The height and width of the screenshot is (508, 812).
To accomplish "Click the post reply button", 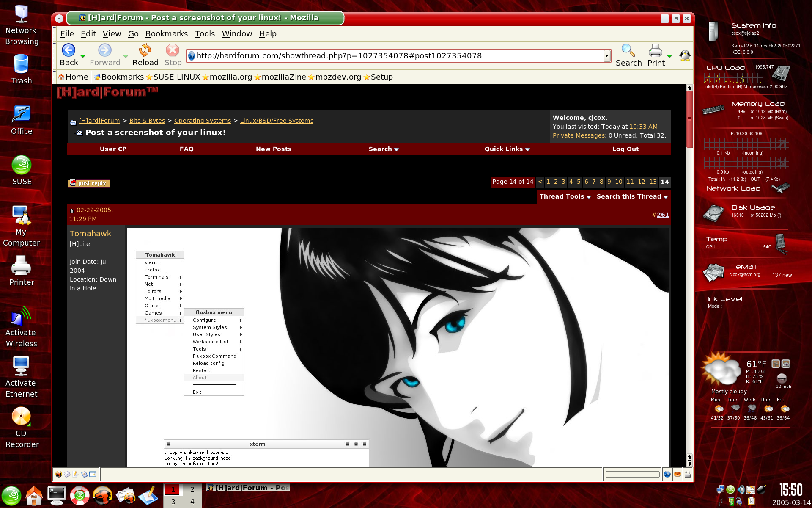I will 89,183.
